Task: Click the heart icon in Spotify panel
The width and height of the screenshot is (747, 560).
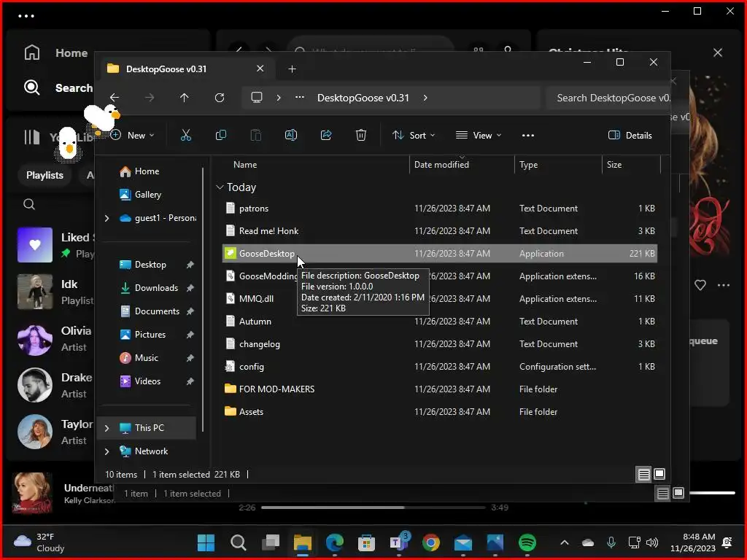Action: 700,285
